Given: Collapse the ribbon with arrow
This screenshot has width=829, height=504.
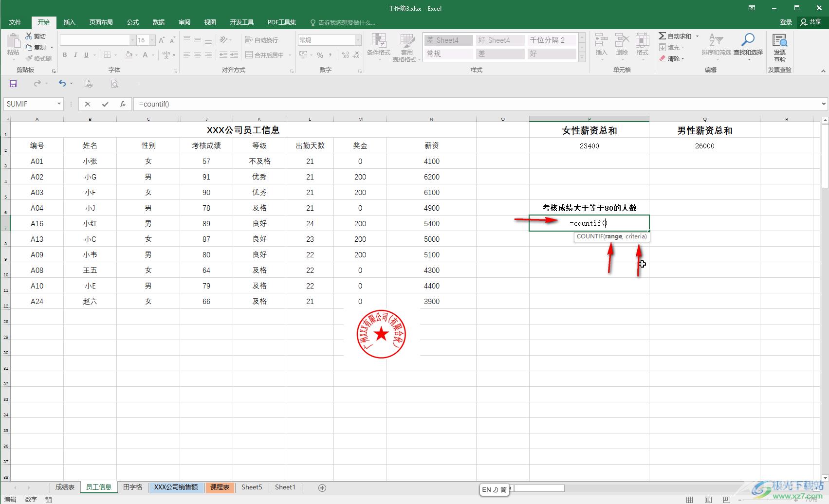Looking at the screenshot, I should (x=824, y=71).
